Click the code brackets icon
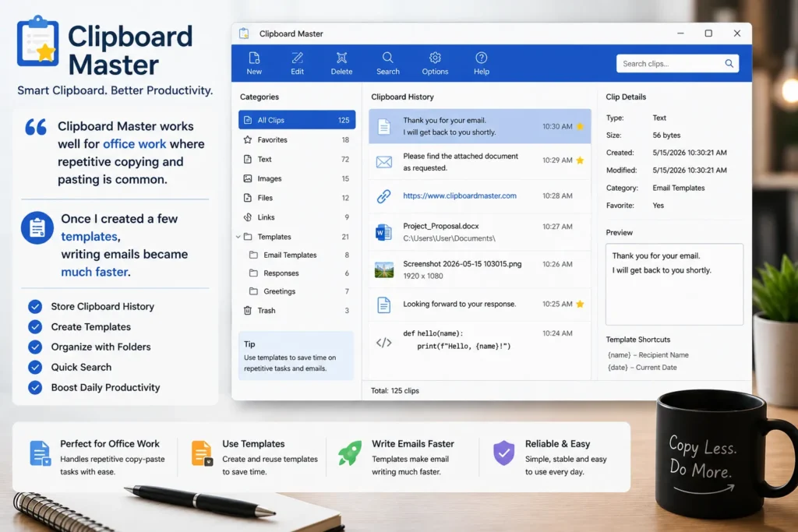Image resolution: width=798 pixels, height=532 pixels. click(x=383, y=343)
